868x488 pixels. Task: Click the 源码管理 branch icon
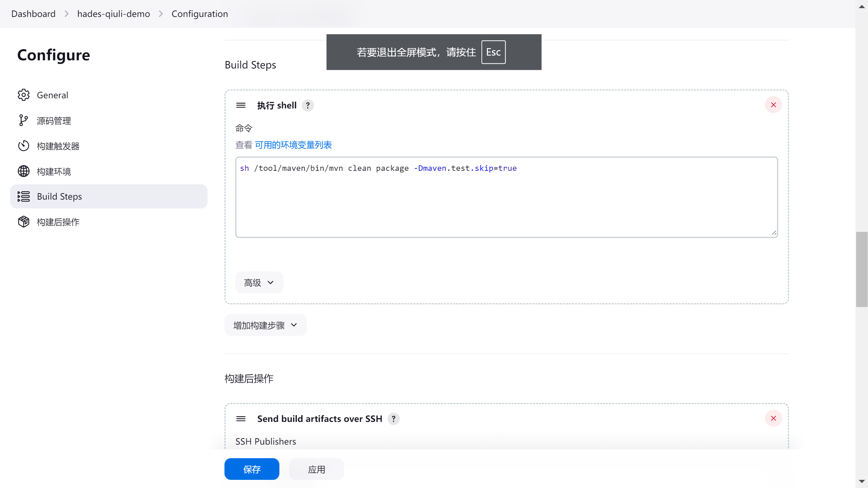coord(24,120)
